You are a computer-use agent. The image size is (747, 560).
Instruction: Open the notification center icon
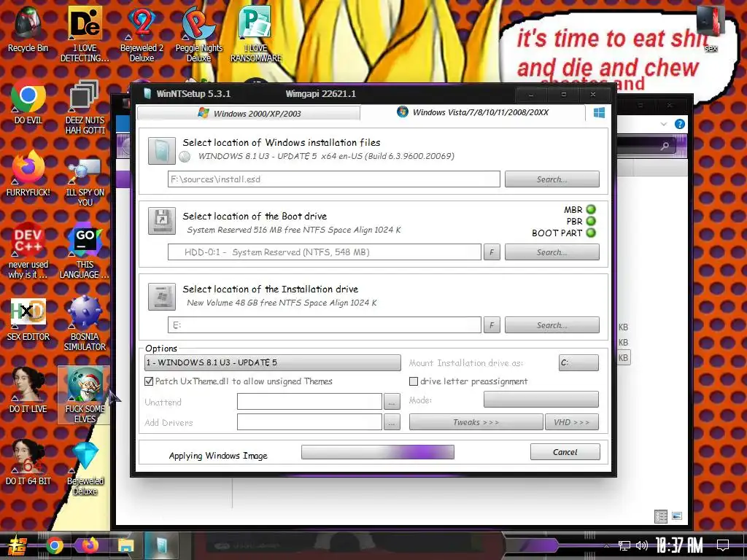tap(723, 545)
